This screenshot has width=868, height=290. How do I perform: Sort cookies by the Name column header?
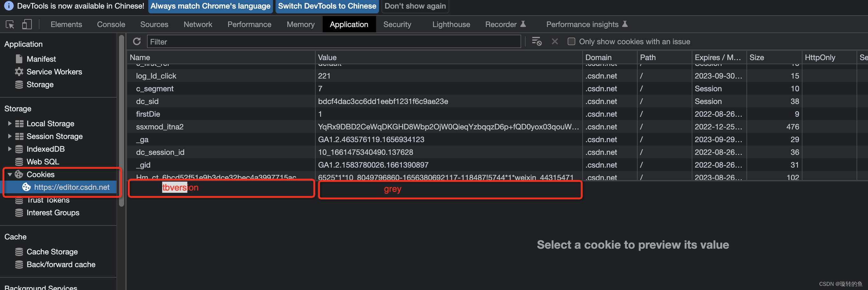coord(221,57)
